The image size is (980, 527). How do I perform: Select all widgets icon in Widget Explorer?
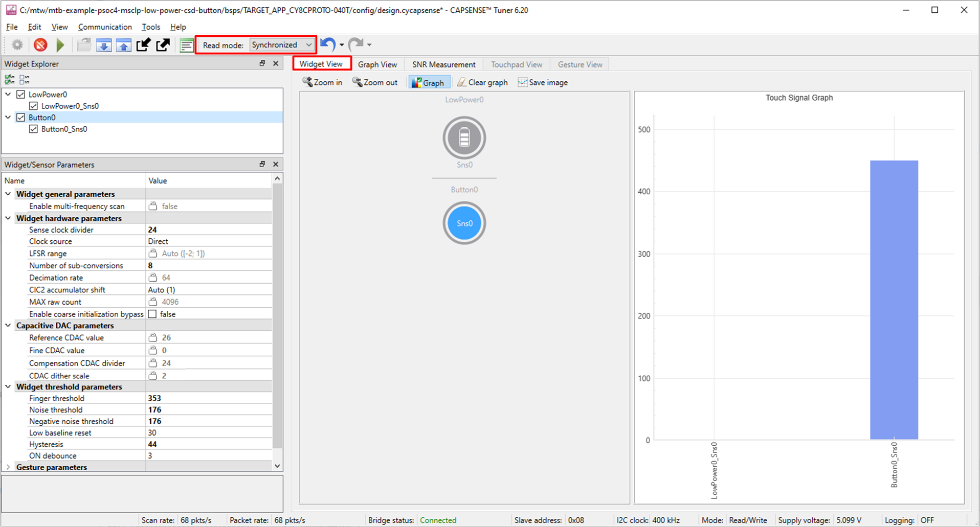click(10, 79)
